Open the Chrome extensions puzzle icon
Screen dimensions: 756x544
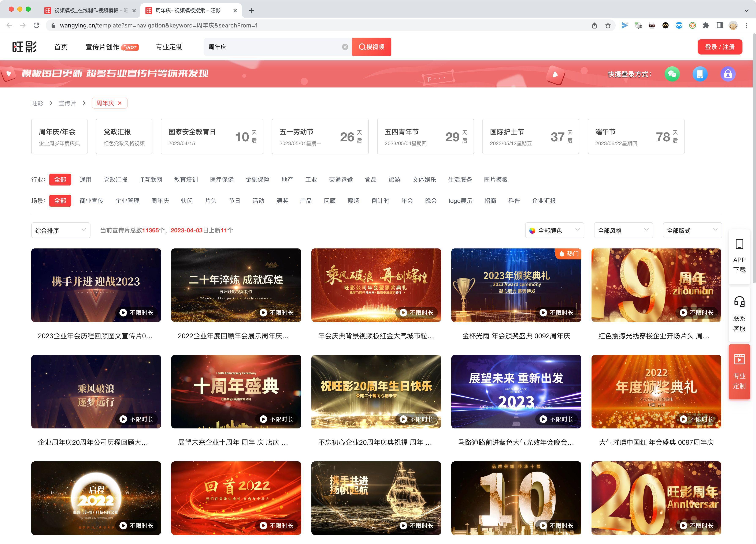click(706, 25)
